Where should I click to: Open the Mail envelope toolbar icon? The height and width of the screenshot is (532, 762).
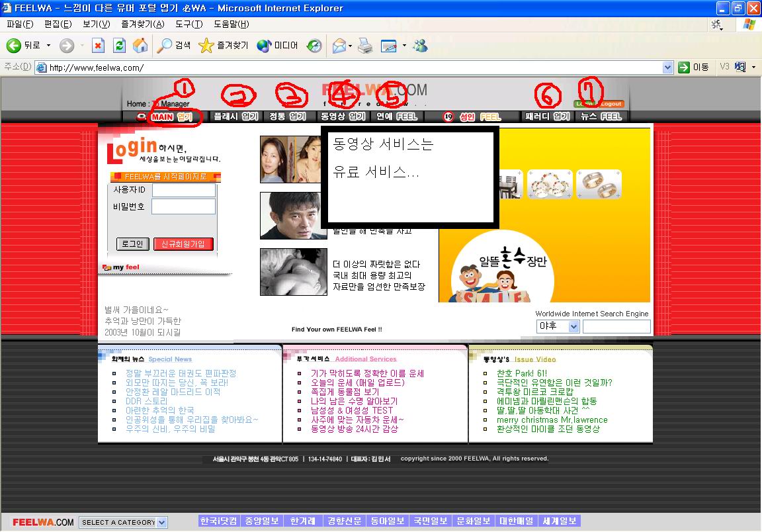tap(339, 46)
